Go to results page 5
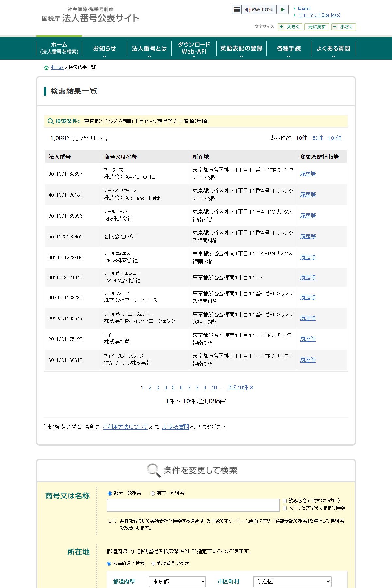This screenshot has height=588, width=392. pyautogui.click(x=173, y=388)
